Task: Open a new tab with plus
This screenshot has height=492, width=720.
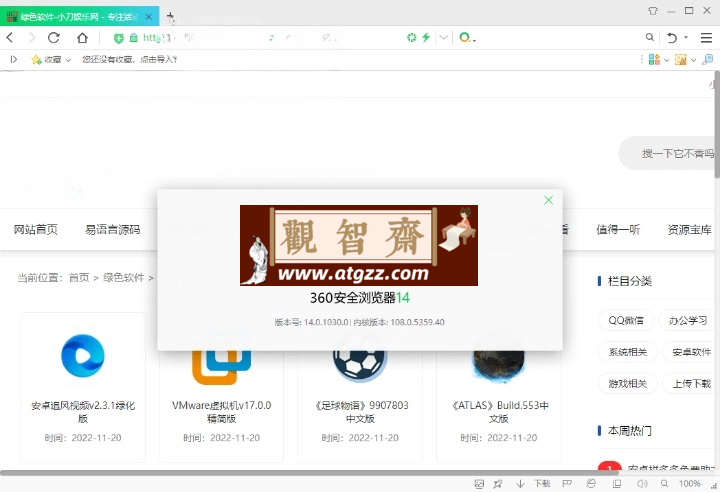Action: (x=170, y=17)
